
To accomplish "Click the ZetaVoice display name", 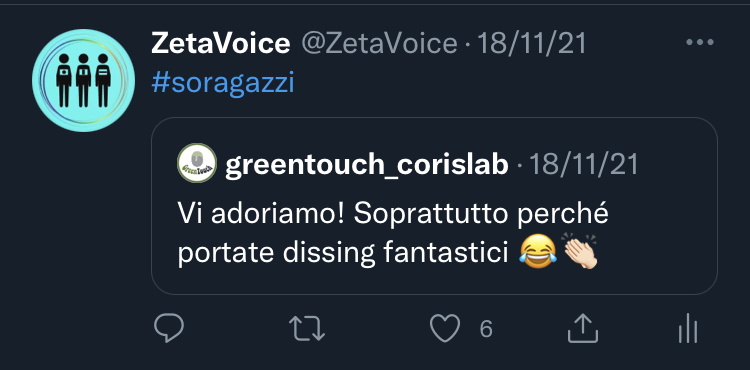I will [221, 44].
